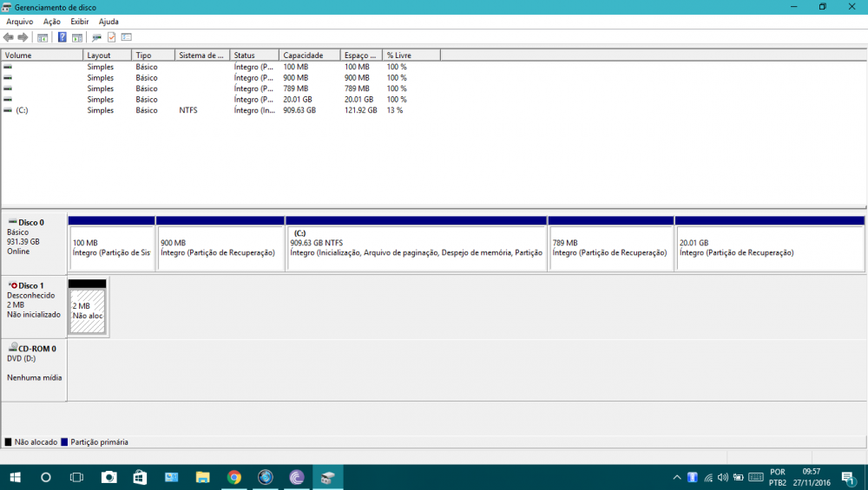
Task: Select the 909.63 GB NTFS (C:) partition block
Action: (416, 247)
